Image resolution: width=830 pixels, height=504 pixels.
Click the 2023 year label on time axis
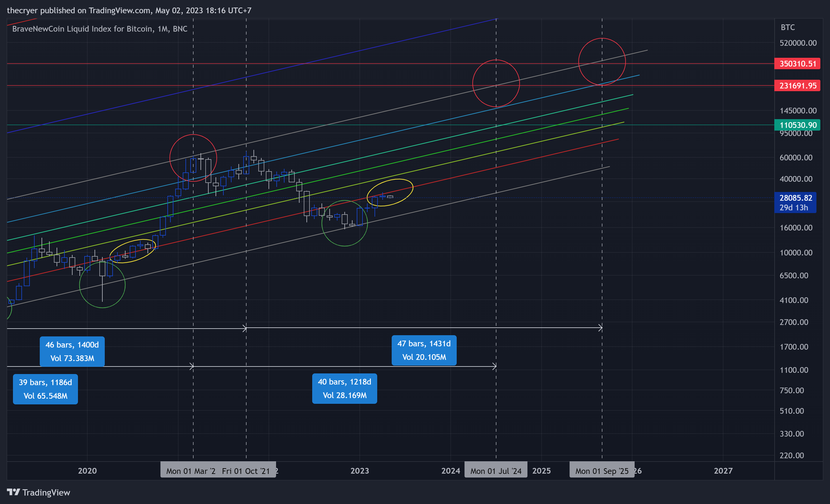[359, 471]
